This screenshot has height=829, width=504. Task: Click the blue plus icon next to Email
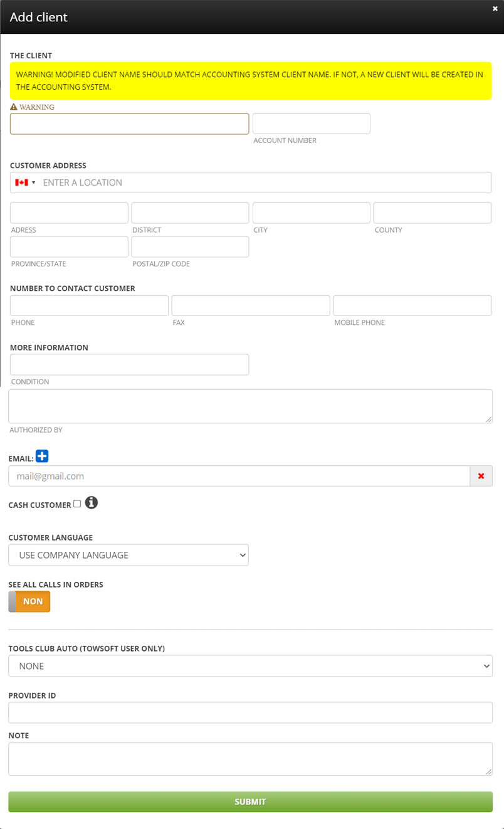42,457
